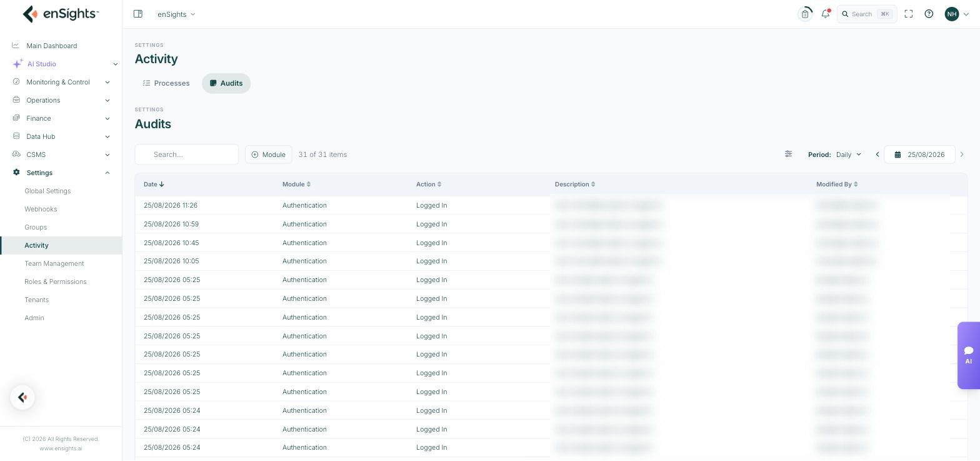The width and height of the screenshot is (980, 461).
Task: Click the floating enSights launcher icon
Action: 22,397
